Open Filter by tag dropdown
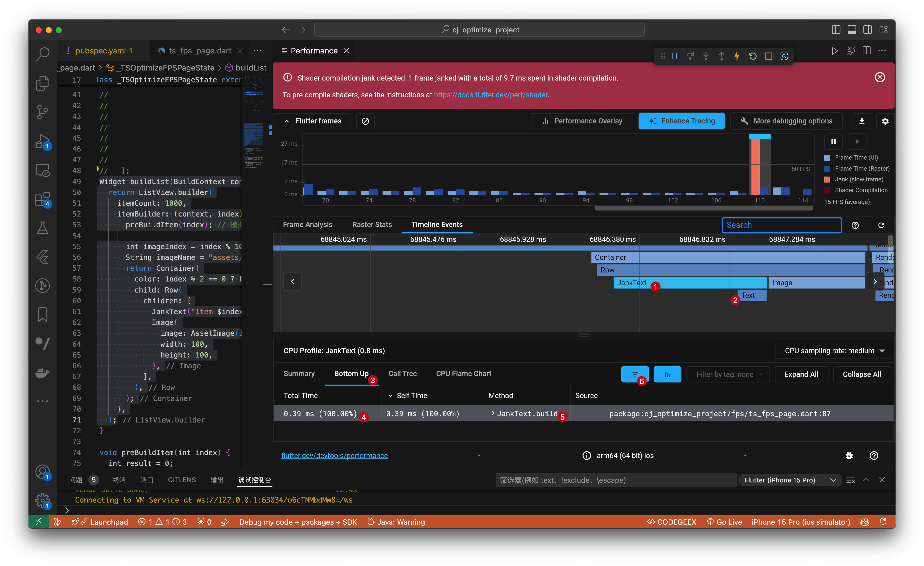The width and height of the screenshot is (924, 566). pyautogui.click(x=728, y=374)
